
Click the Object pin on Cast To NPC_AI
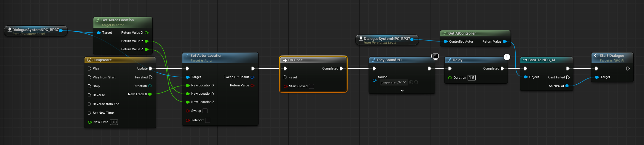tap(526, 77)
